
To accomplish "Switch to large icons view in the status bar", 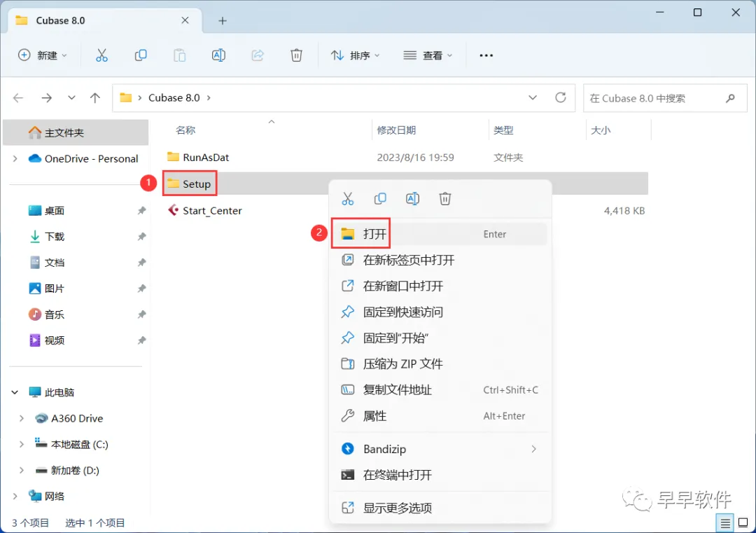I will tap(743, 523).
